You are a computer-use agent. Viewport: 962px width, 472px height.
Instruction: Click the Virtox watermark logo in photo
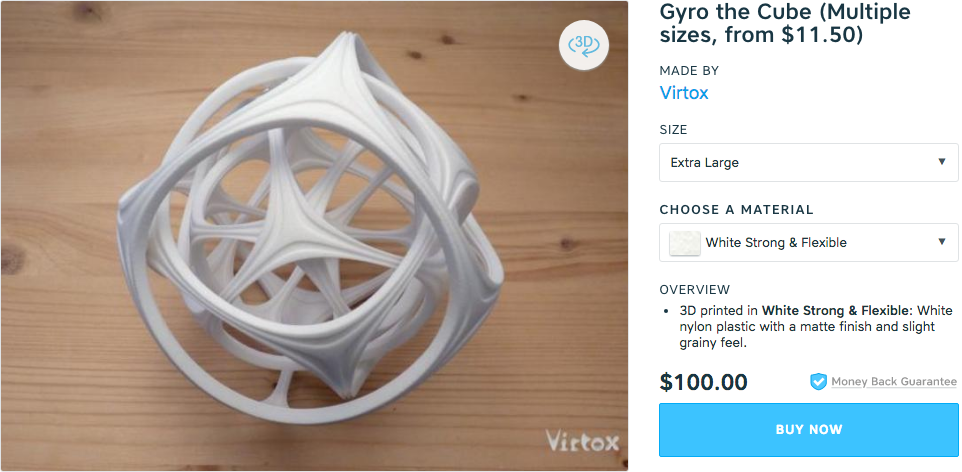click(582, 439)
